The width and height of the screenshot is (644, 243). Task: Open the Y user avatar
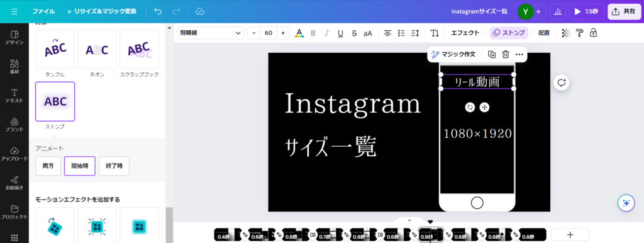[x=525, y=11]
